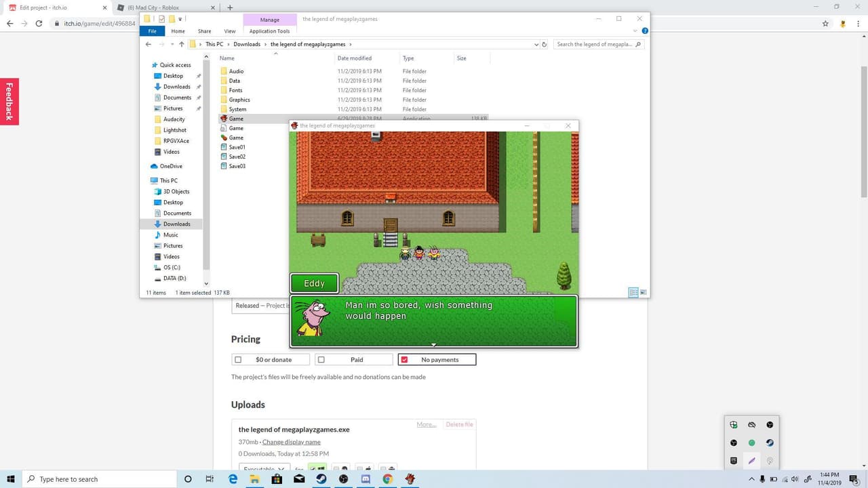
Task: Toggle the No payments pricing option
Action: pyautogui.click(x=437, y=360)
